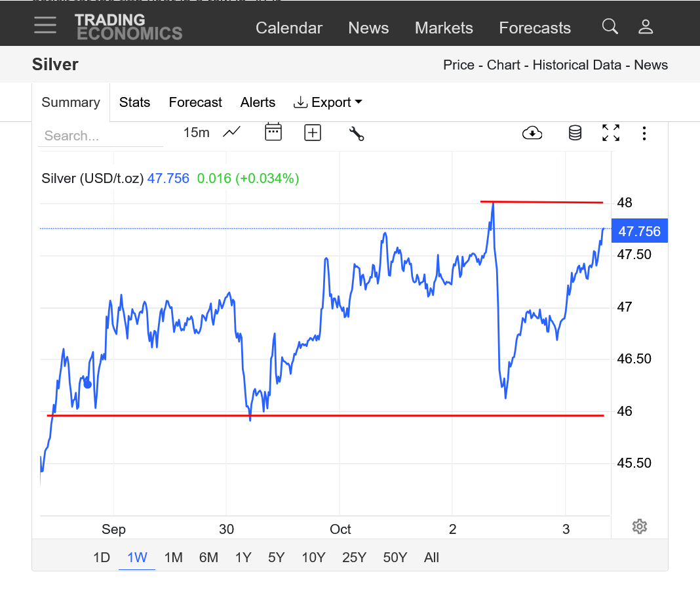Expand chart to fullscreen
The height and width of the screenshot is (591, 700).
[x=611, y=133]
